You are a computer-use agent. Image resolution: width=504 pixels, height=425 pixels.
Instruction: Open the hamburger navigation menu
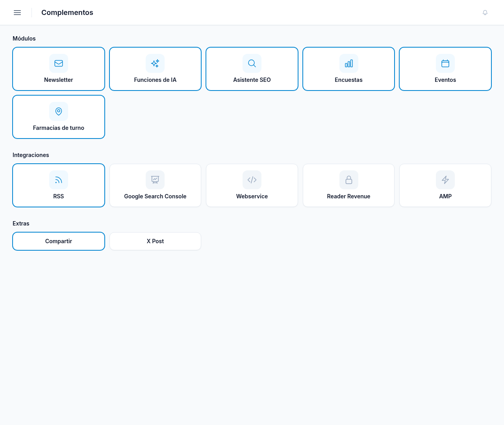pos(17,13)
